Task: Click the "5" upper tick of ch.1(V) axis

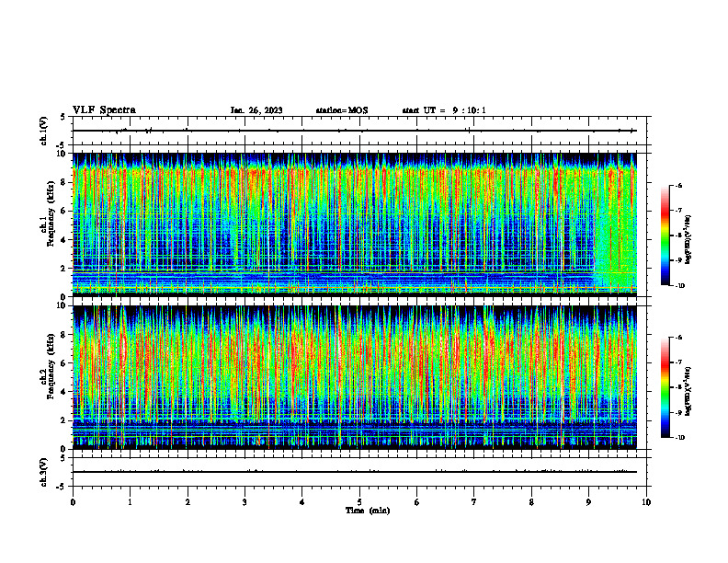Action: [x=63, y=117]
